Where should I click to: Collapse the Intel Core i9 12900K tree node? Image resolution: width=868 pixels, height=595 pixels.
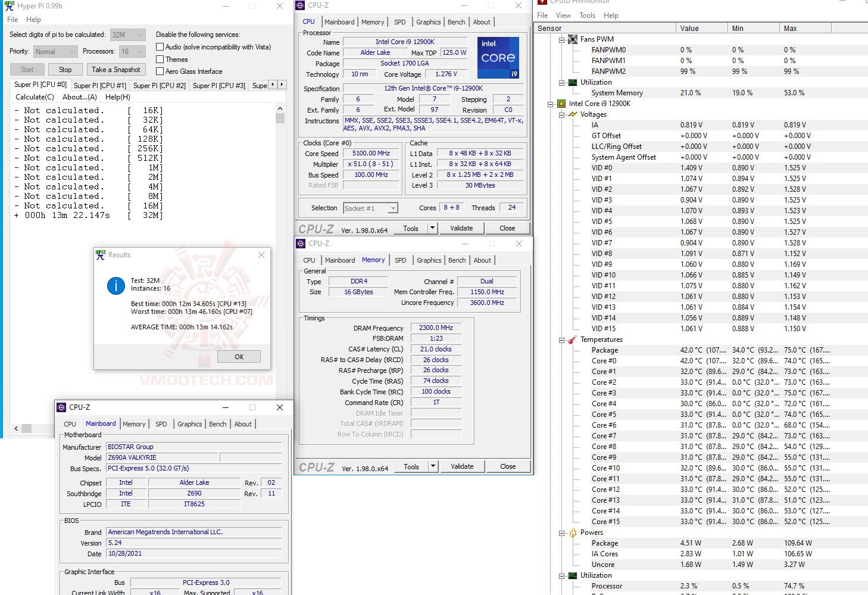tap(551, 104)
